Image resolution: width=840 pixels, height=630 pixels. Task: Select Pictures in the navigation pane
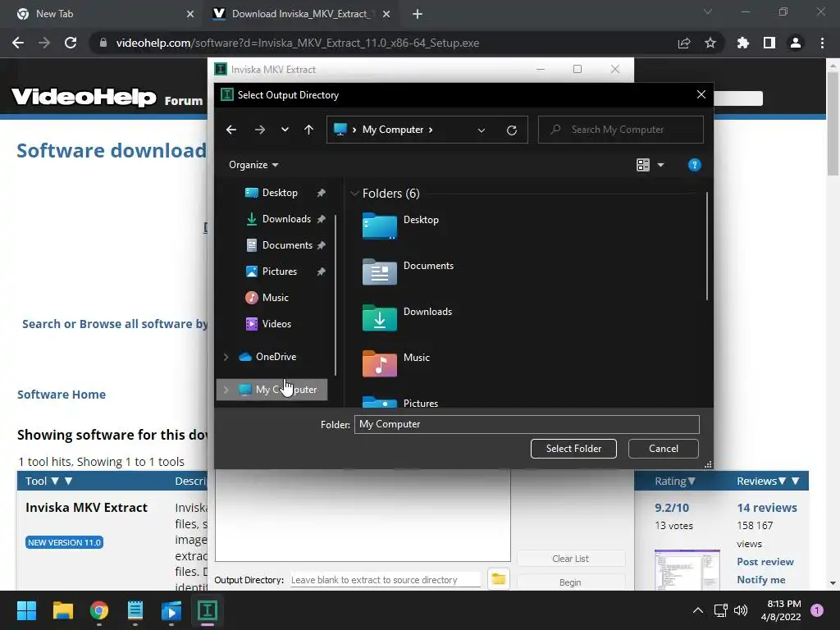tap(279, 272)
